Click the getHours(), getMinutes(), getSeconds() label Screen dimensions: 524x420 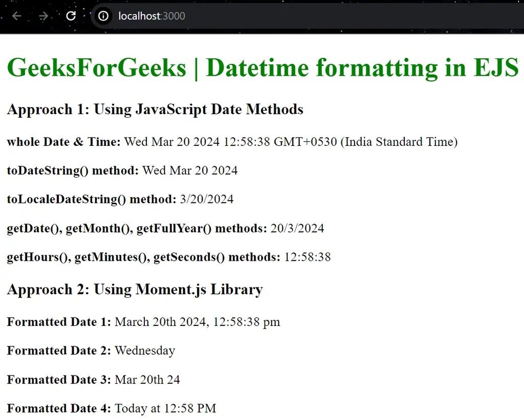[x=144, y=257]
